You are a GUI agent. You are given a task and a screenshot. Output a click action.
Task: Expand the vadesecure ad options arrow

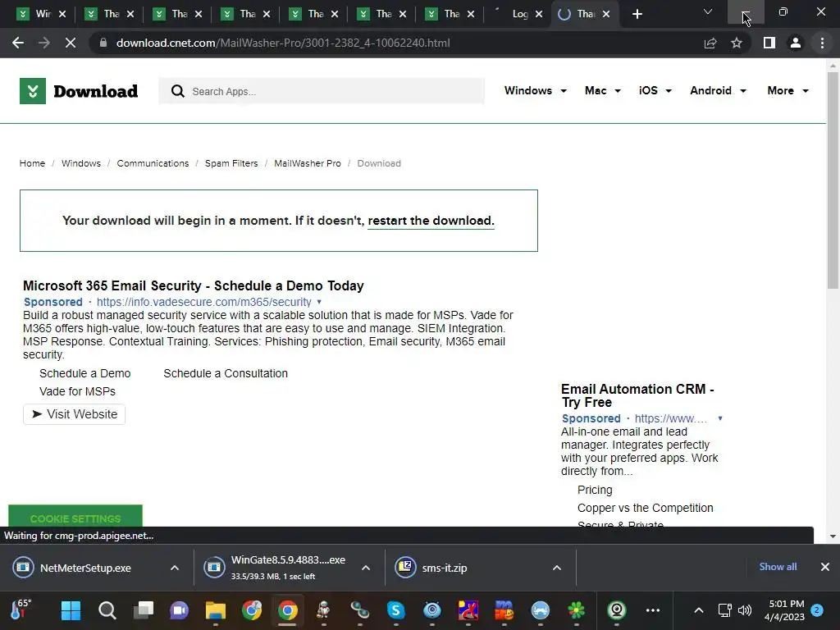[x=319, y=302]
